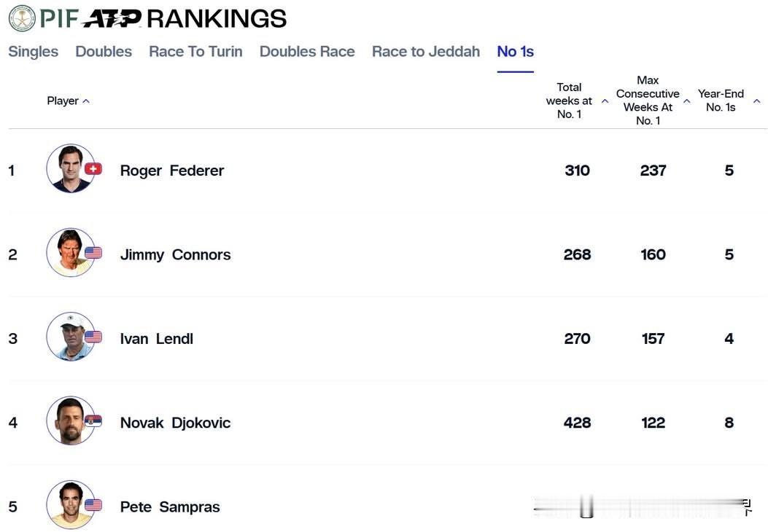The image size is (768, 532).
Task: Sort by Year-End No. 1s arrow
Action: [756, 101]
